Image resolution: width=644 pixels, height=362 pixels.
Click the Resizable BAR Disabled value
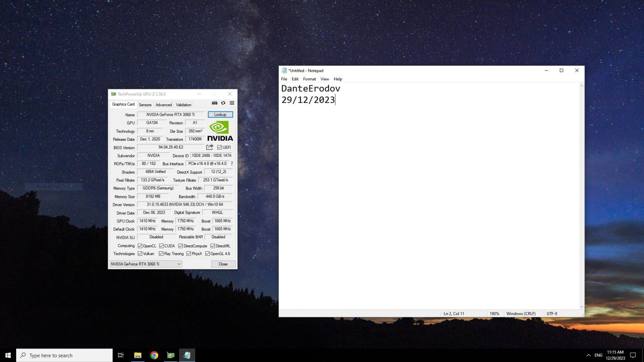(x=219, y=237)
